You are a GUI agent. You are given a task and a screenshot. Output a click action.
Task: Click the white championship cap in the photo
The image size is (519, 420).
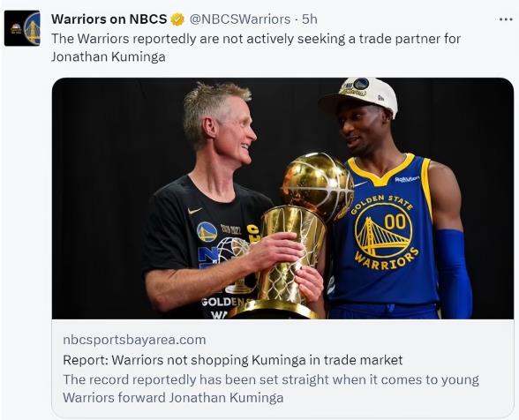(x=359, y=94)
